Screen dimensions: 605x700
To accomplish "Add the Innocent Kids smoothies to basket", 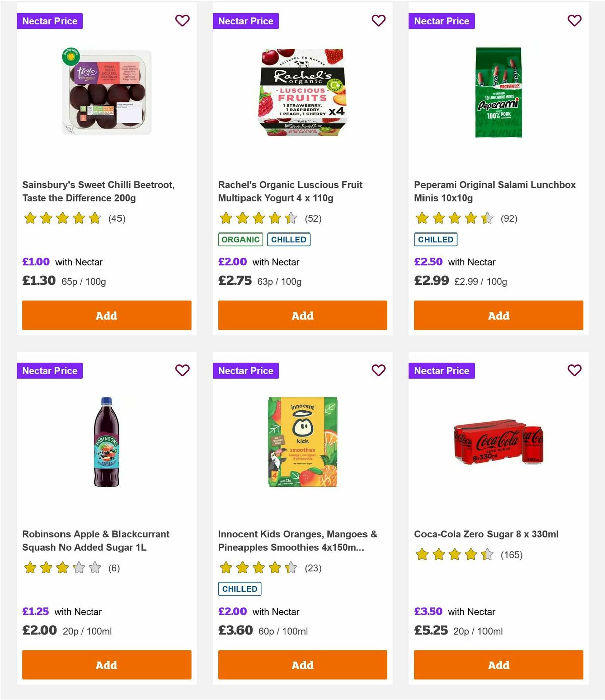I will [x=302, y=665].
